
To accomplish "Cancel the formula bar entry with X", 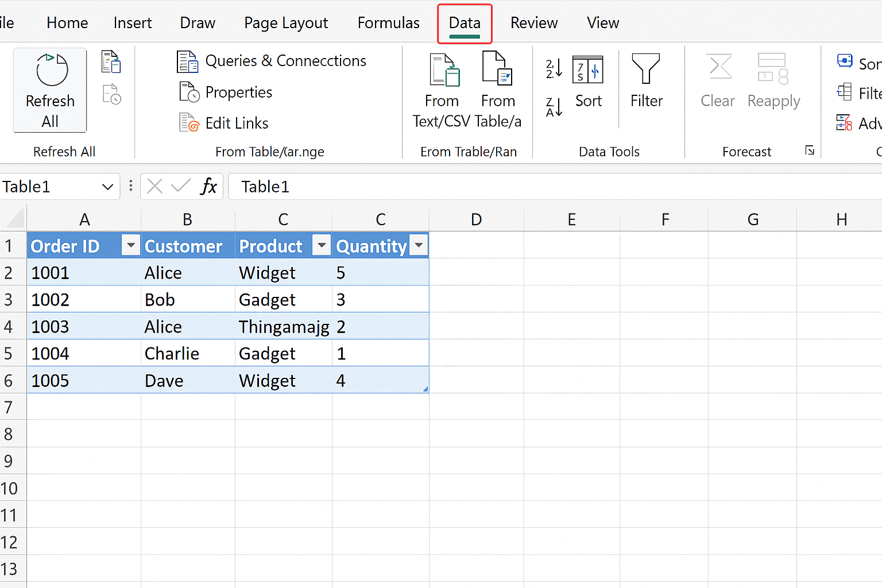I will click(x=154, y=186).
